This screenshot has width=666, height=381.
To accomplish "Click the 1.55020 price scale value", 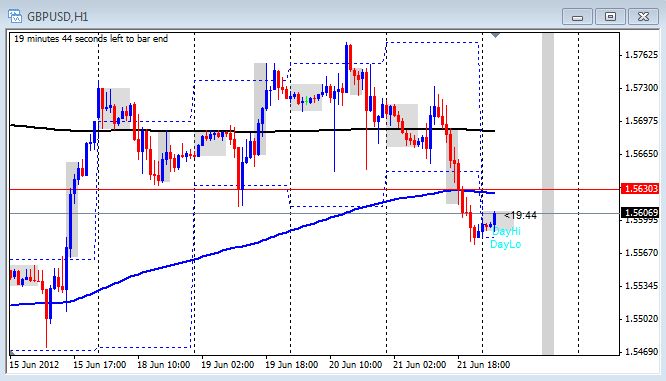I will (x=641, y=319).
